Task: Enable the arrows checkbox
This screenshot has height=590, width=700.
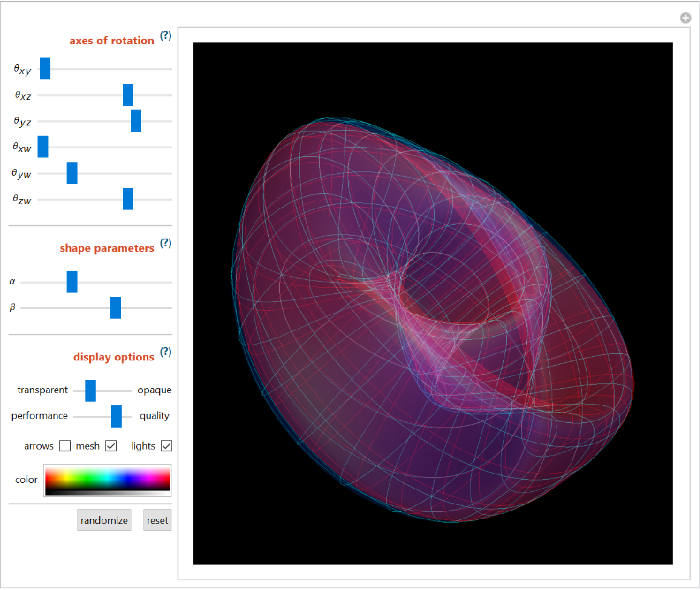Action: [x=65, y=446]
